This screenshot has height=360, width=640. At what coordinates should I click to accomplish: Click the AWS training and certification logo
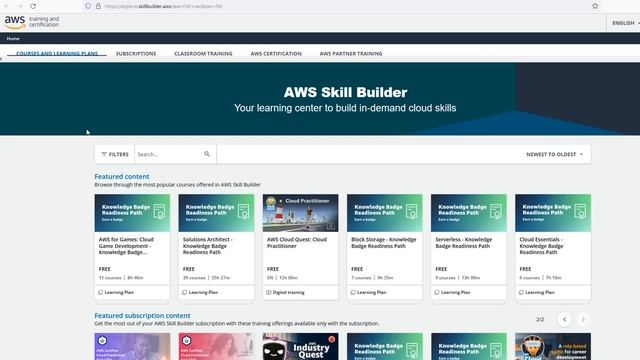click(x=32, y=22)
